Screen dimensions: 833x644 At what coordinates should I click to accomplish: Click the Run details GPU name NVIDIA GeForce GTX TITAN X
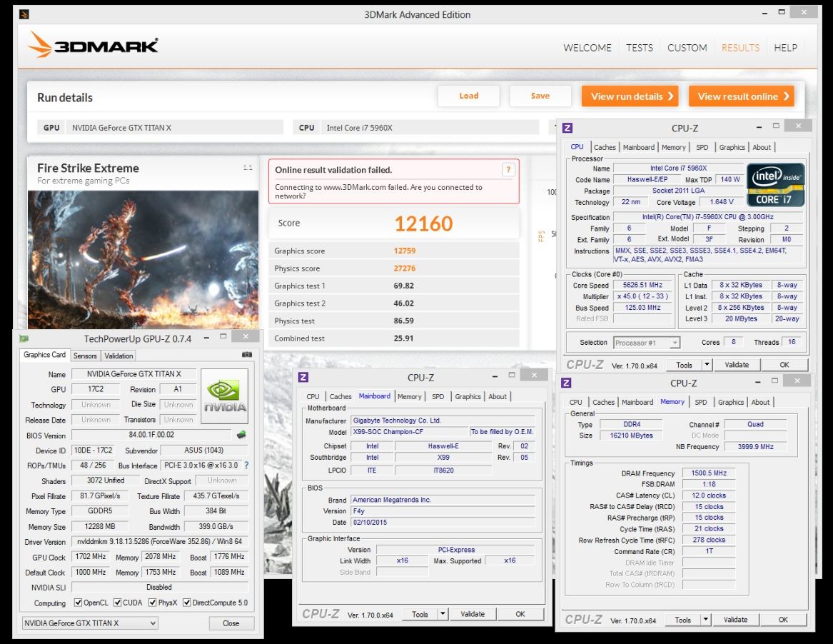pyautogui.click(x=121, y=128)
